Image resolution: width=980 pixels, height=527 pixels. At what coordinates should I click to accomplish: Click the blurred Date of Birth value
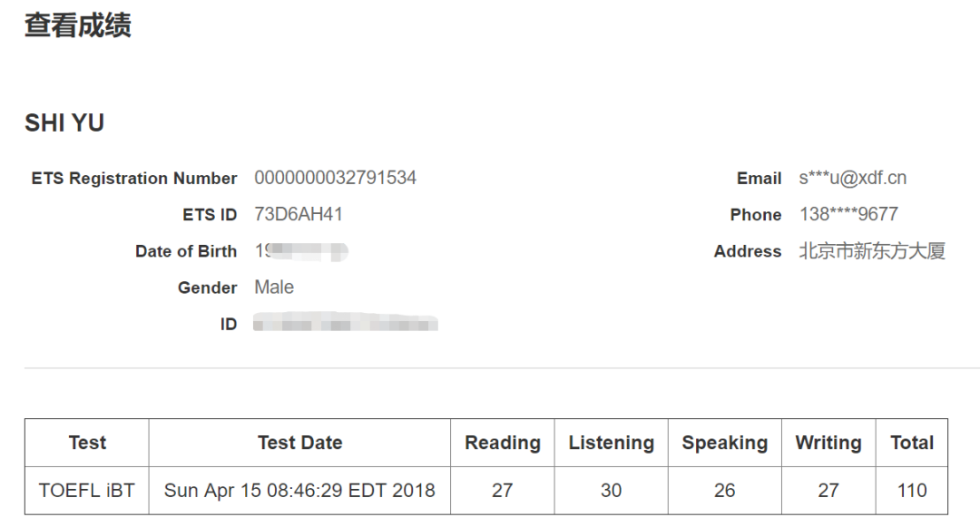pyautogui.click(x=301, y=251)
